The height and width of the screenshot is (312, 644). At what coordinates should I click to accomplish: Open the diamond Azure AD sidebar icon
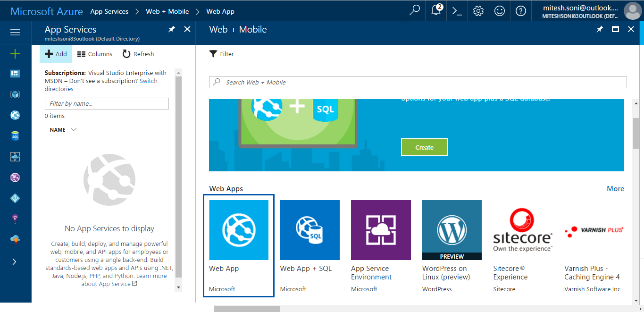[x=15, y=198]
